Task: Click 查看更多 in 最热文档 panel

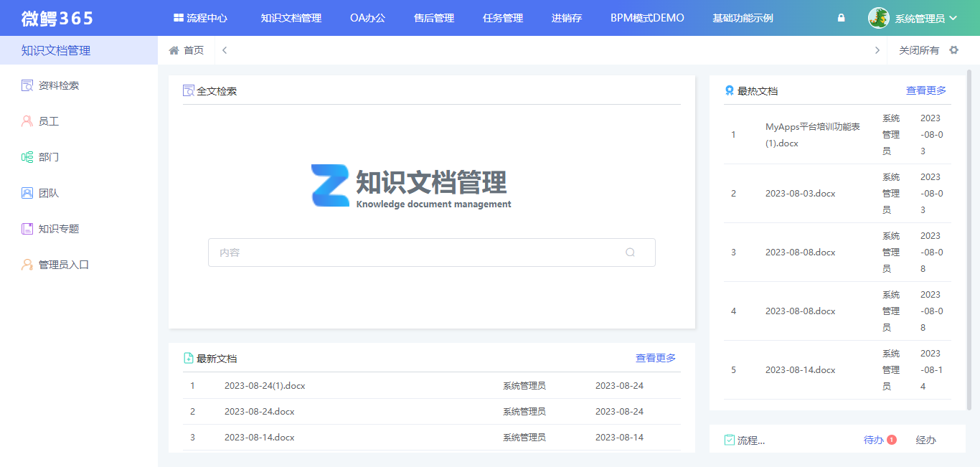Action: click(x=926, y=90)
